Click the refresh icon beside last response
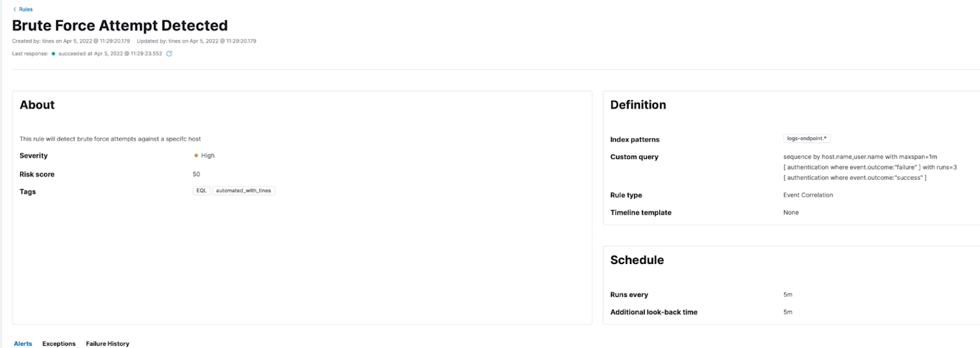Image resolution: width=980 pixels, height=348 pixels. 169,53
